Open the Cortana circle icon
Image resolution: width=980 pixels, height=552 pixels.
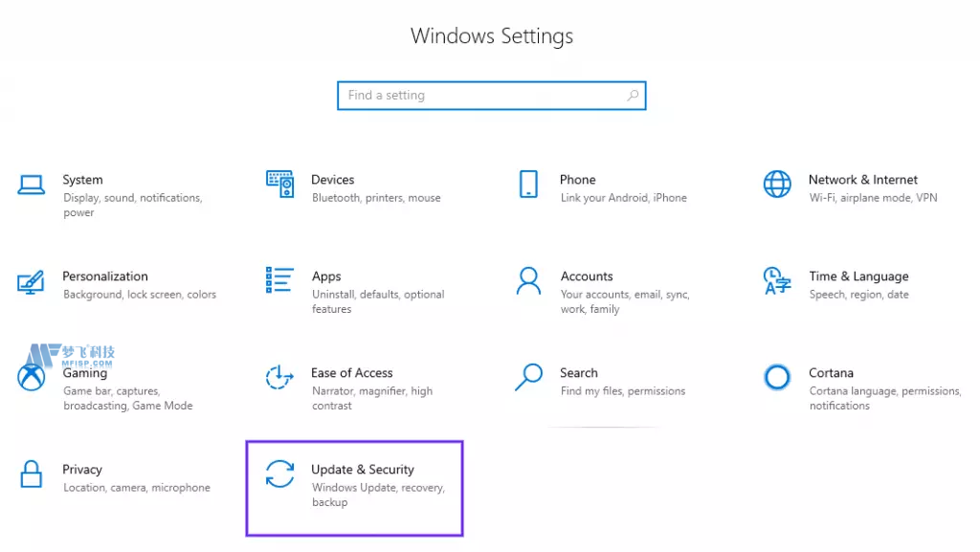[x=777, y=377]
